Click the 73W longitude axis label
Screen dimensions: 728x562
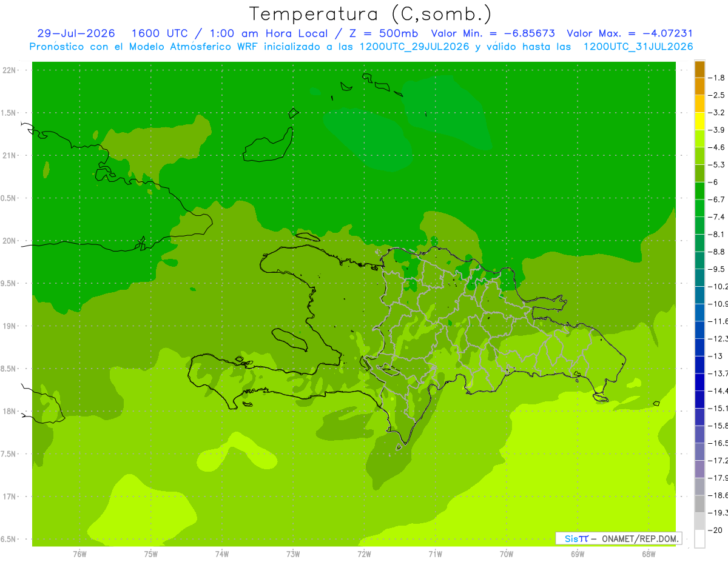(x=293, y=554)
